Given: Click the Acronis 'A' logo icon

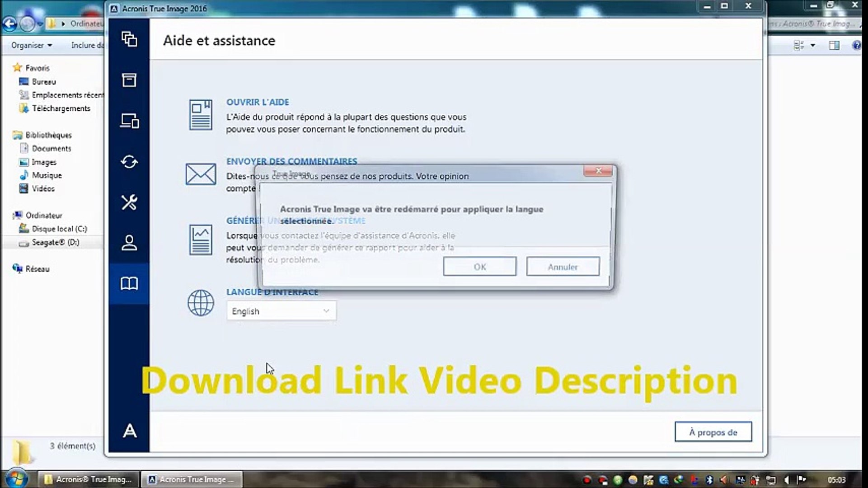Looking at the screenshot, I should click(129, 431).
